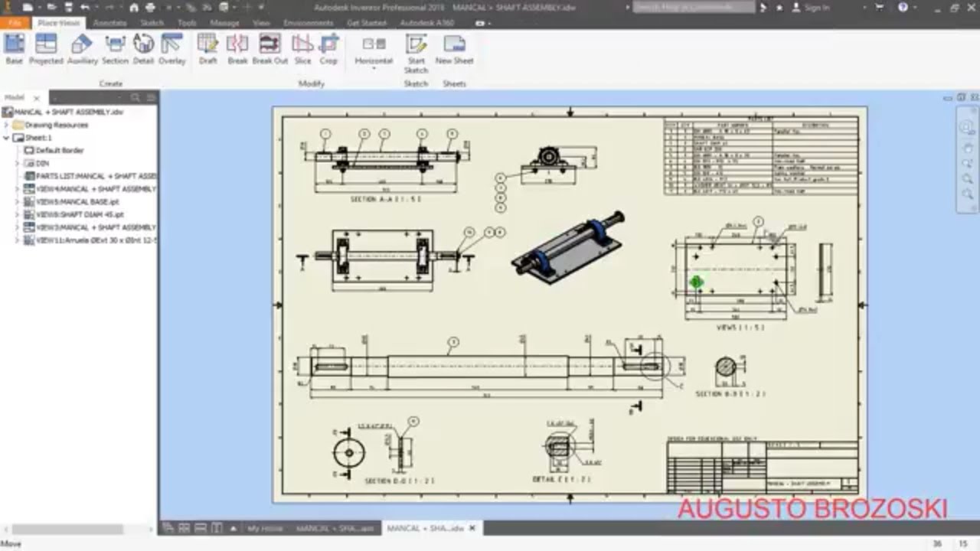Expand the VIEW5:MANCAL BASE.ipt node
The image size is (980, 551).
tap(18, 202)
